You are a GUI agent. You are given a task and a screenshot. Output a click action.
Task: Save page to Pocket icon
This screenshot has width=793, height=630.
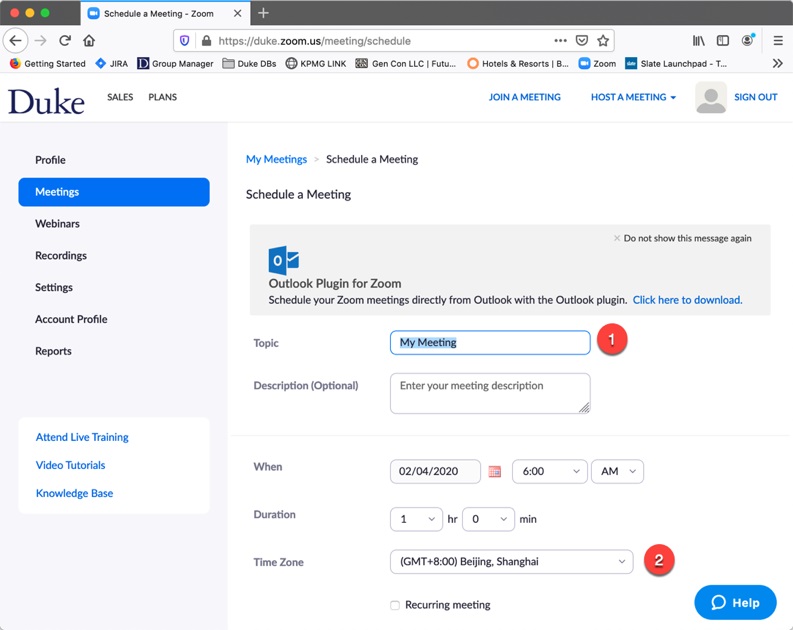[582, 40]
